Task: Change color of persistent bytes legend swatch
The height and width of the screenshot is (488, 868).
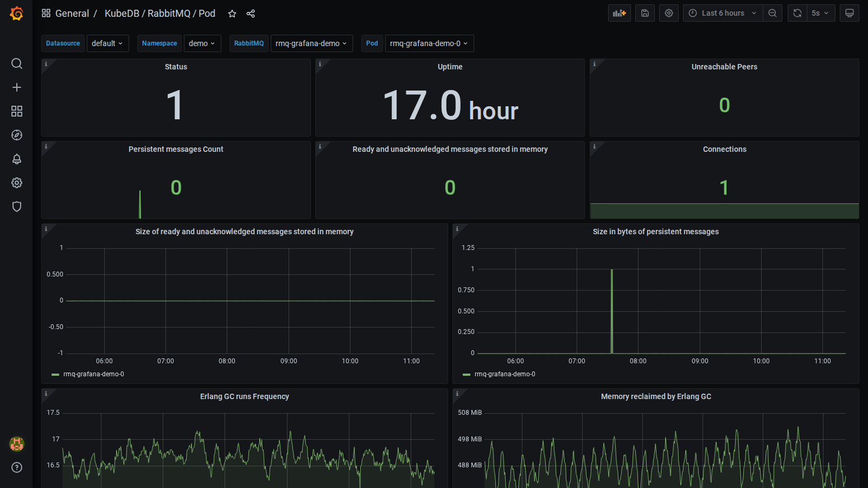Action: click(467, 375)
